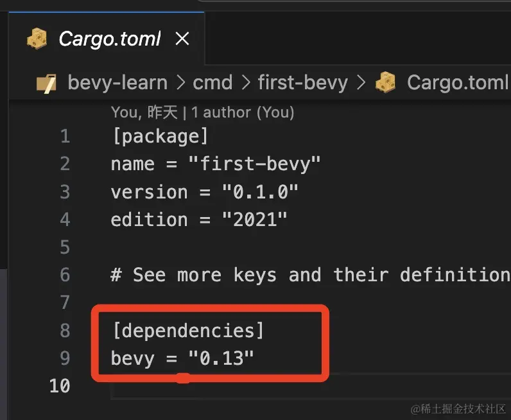Expand the chevron after cmd breadcrumb

click(245, 83)
